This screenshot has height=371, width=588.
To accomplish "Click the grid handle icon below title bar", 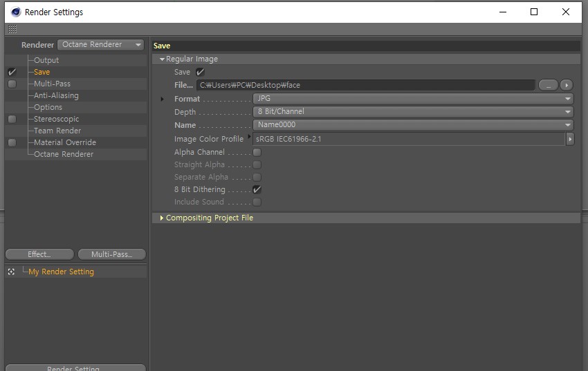I will [12, 29].
